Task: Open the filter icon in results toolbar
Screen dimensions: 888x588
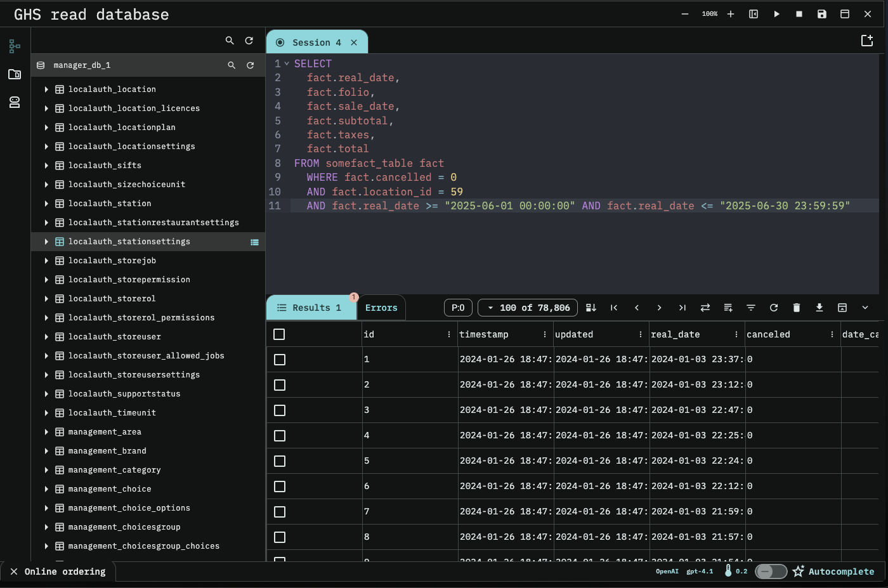Action: [751, 308]
